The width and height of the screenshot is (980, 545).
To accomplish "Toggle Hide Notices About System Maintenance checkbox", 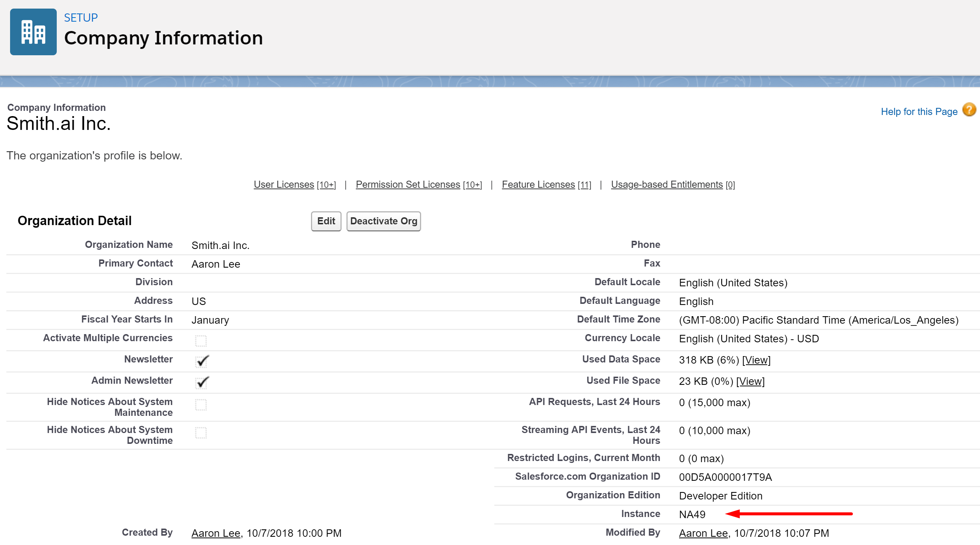I will pos(201,405).
